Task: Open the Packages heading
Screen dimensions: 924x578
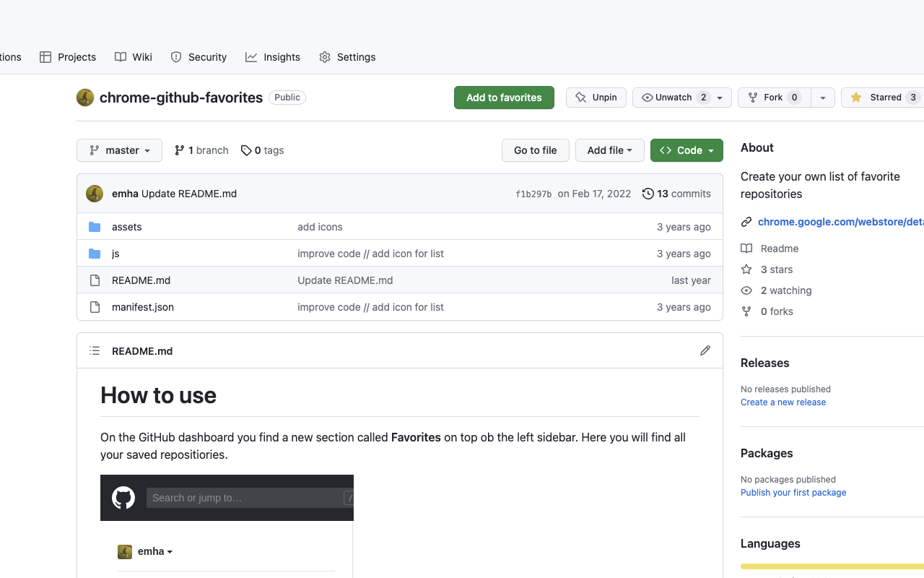Action: pyautogui.click(x=767, y=453)
